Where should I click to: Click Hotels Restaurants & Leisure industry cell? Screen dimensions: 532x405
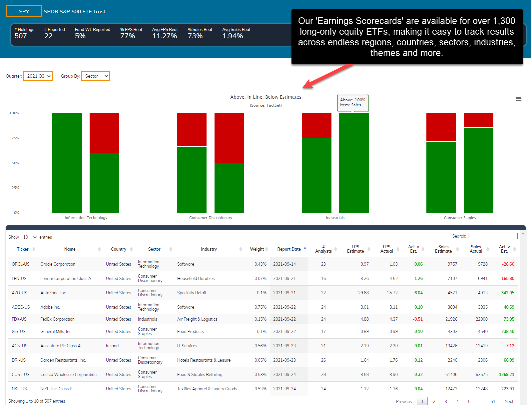(x=204, y=360)
